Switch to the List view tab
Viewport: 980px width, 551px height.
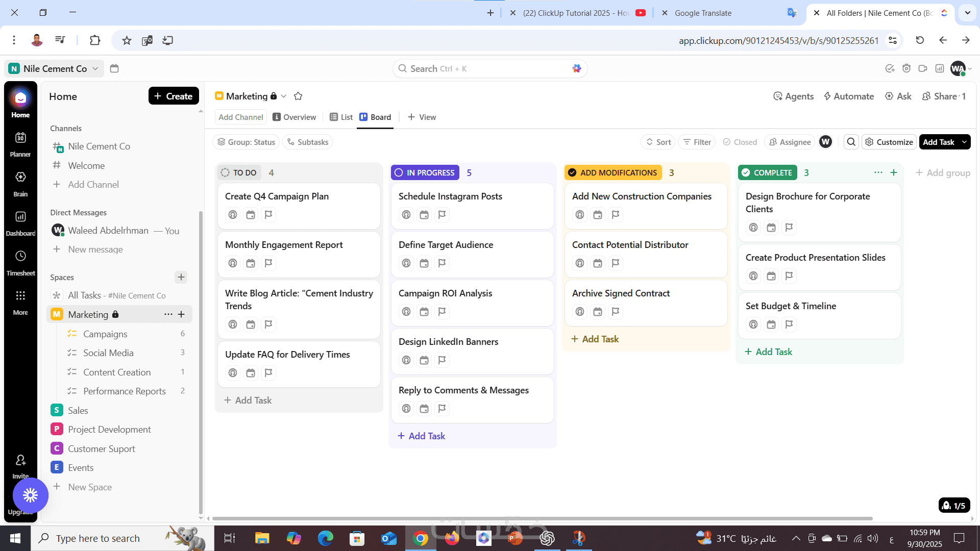point(341,117)
